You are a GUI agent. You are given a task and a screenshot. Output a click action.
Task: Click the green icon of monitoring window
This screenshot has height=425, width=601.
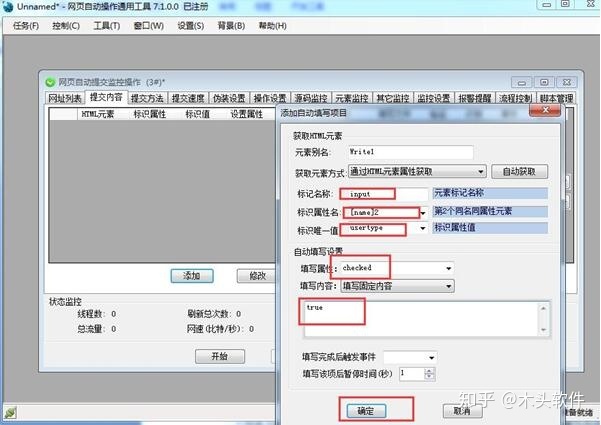click(50, 82)
